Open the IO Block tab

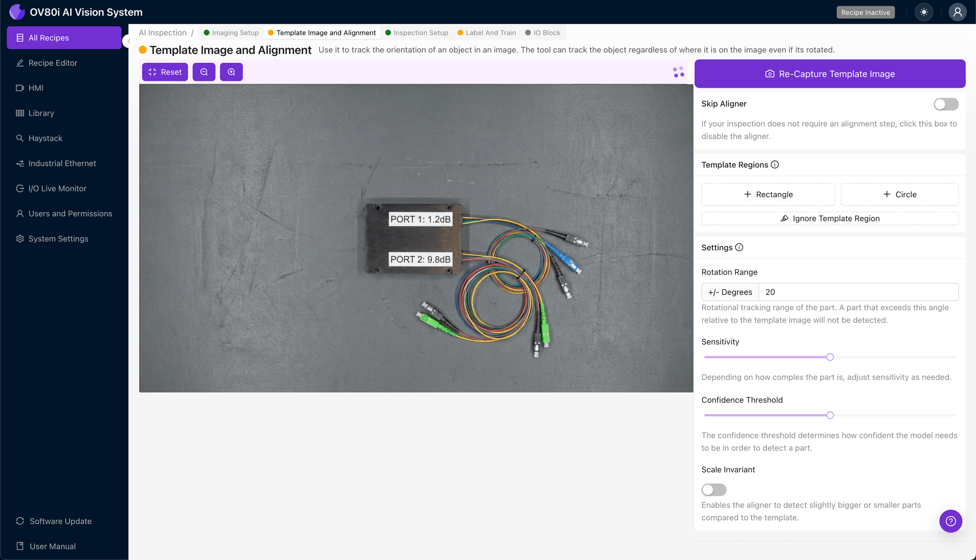click(543, 33)
